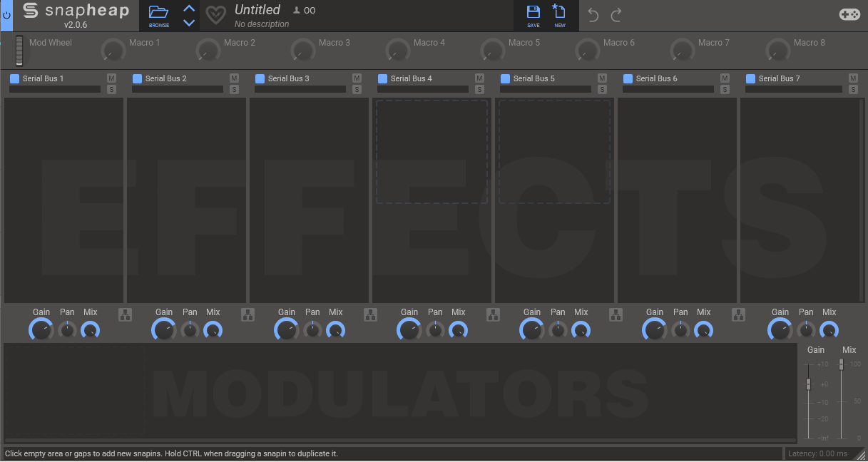The height and width of the screenshot is (462, 868).
Task: Open the preset Browse panel
Action: tap(158, 14)
